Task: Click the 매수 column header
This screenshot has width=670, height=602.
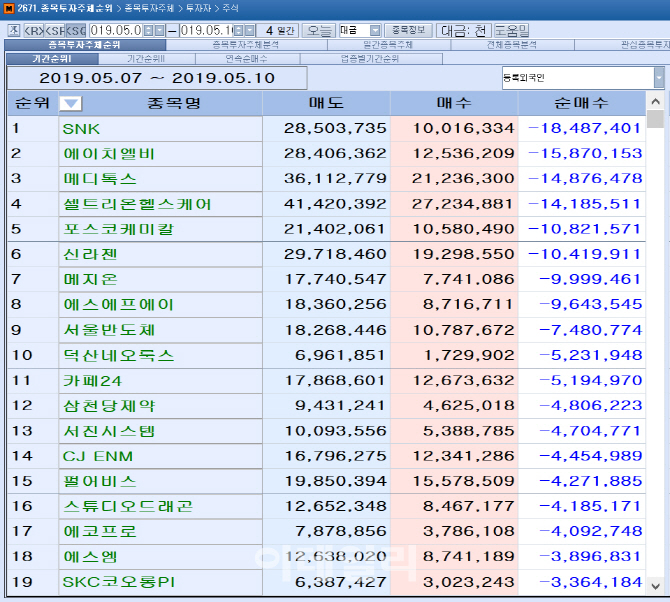Action: [454, 103]
